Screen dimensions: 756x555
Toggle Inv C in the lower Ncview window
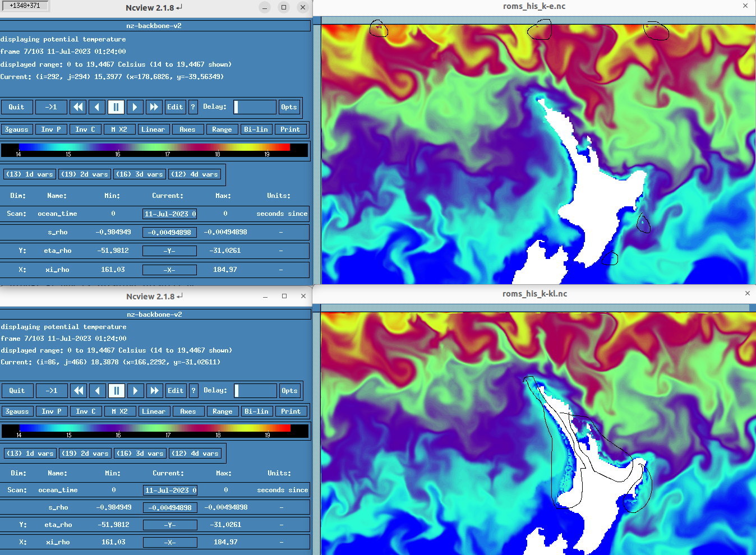[x=86, y=411]
